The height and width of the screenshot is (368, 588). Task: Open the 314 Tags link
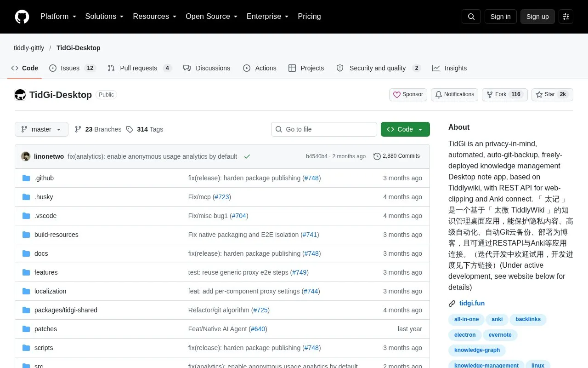click(x=145, y=129)
